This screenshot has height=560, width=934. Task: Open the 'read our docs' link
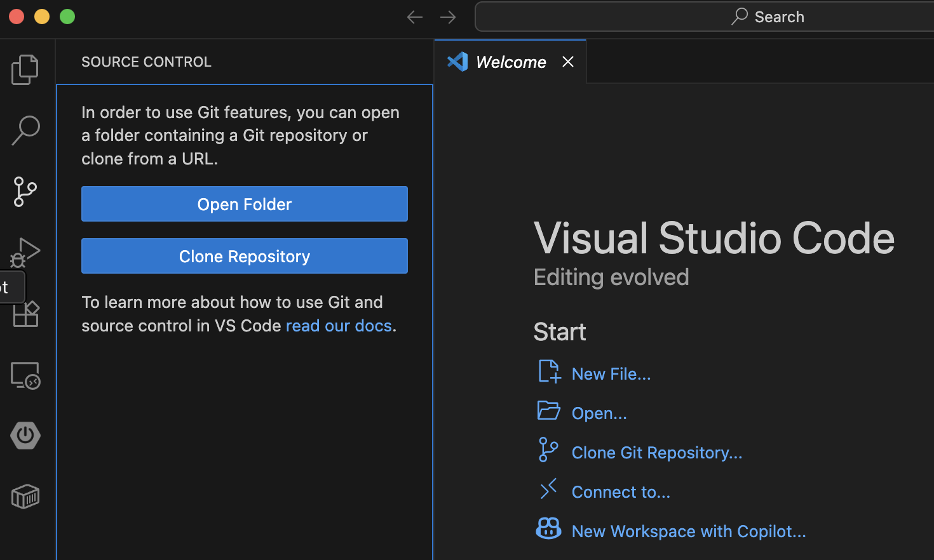pos(339,326)
